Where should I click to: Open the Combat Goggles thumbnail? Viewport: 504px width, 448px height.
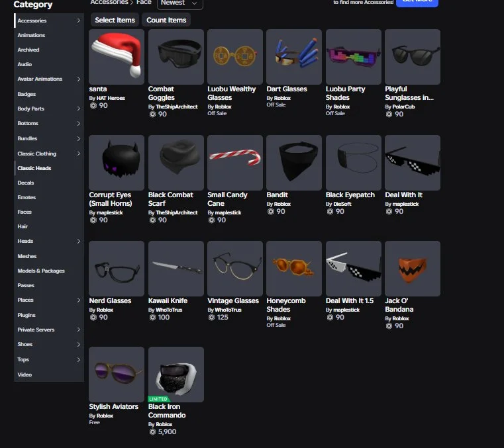(x=176, y=57)
